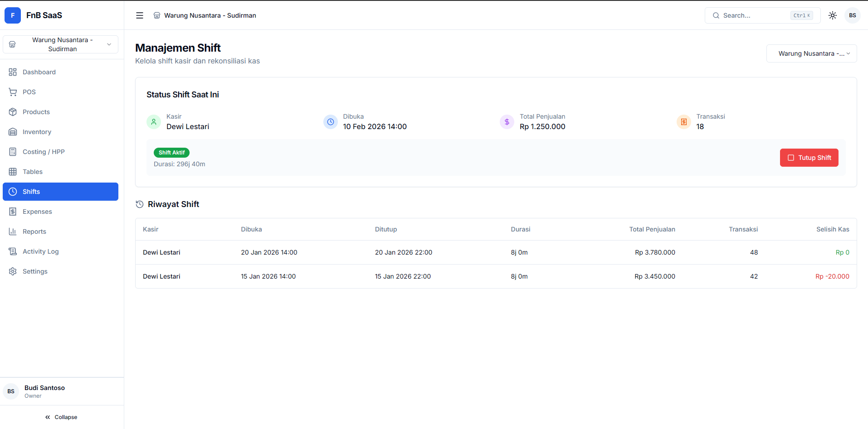Click the FnB SaaS logo icon

click(13, 15)
